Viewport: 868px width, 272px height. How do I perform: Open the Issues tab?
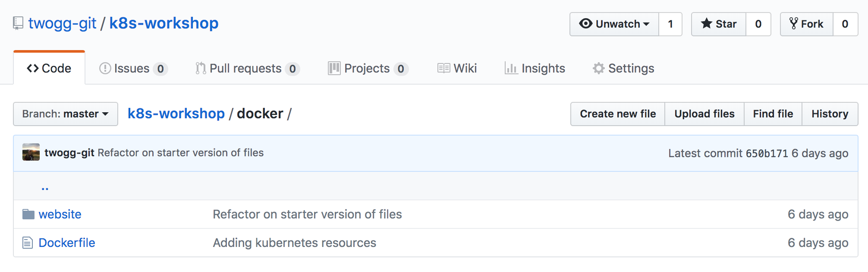(x=133, y=69)
